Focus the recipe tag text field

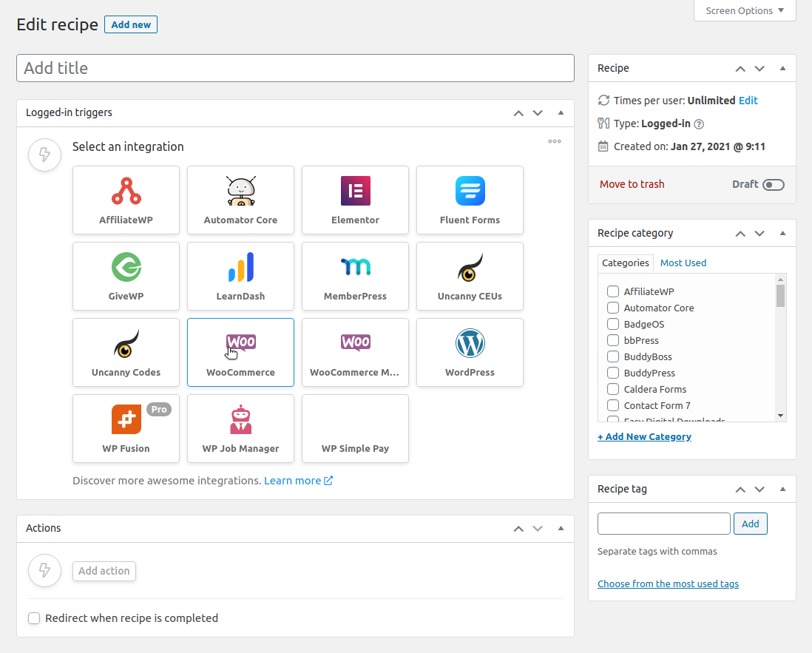click(664, 524)
